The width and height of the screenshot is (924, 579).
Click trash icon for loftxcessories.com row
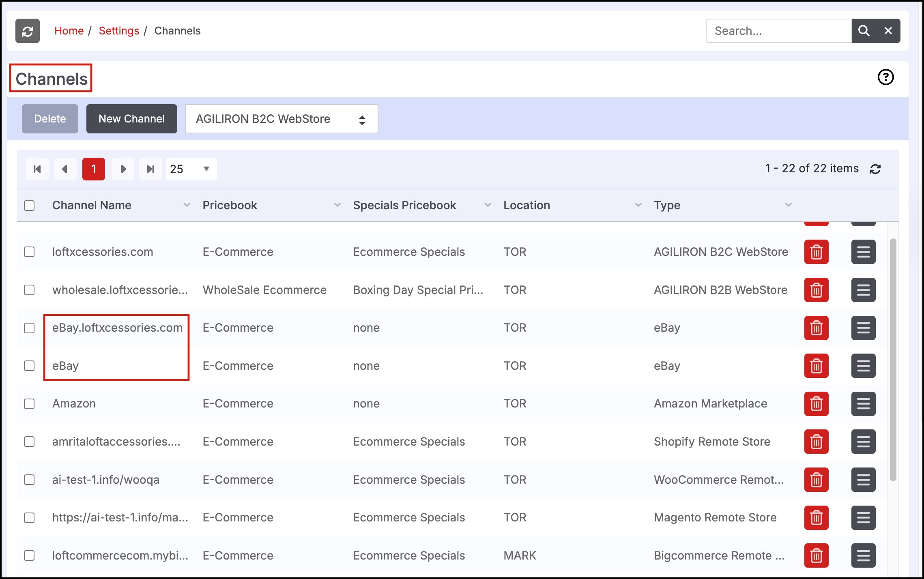[x=816, y=252]
